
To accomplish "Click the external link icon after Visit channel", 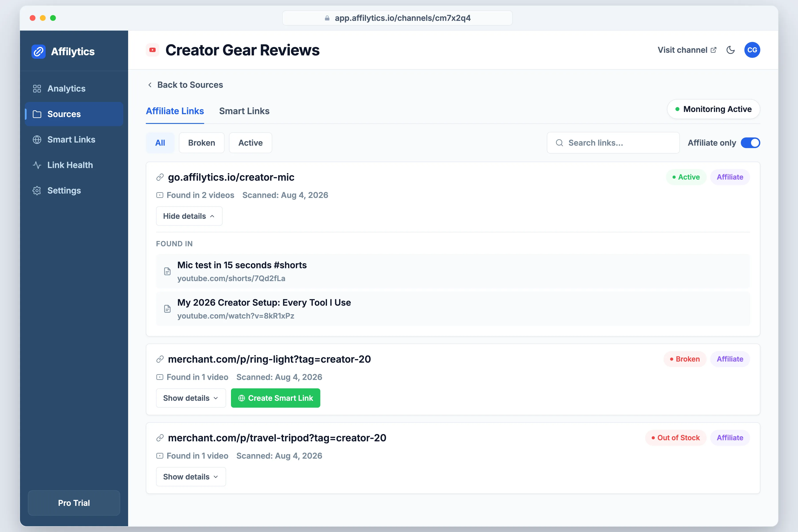I will click(714, 50).
